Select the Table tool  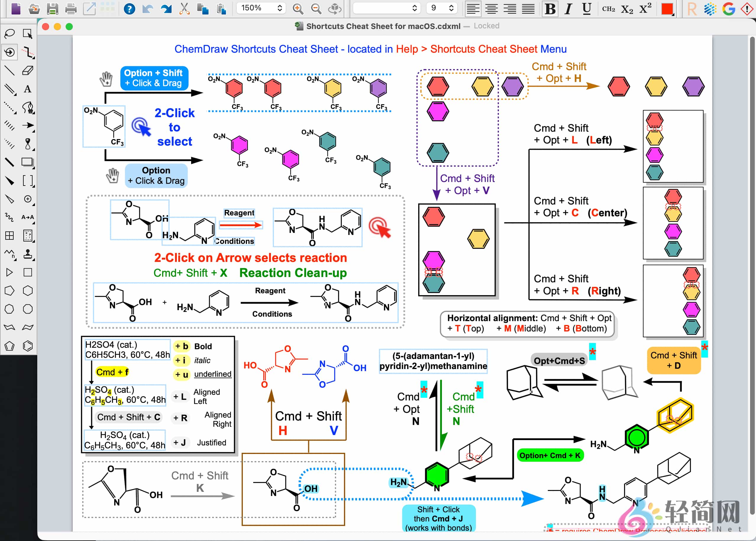(x=9, y=236)
